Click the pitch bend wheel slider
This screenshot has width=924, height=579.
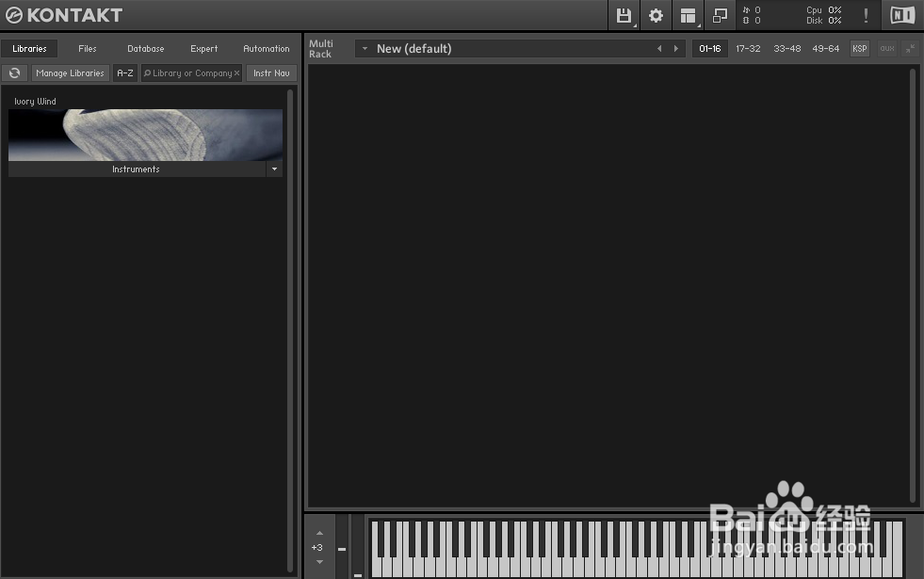tap(342, 547)
